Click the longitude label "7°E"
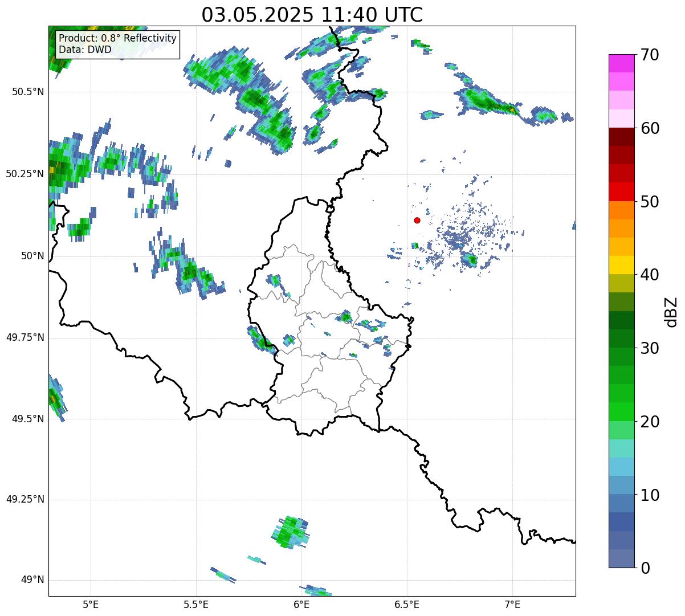The width and height of the screenshot is (685, 616). (x=512, y=604)
